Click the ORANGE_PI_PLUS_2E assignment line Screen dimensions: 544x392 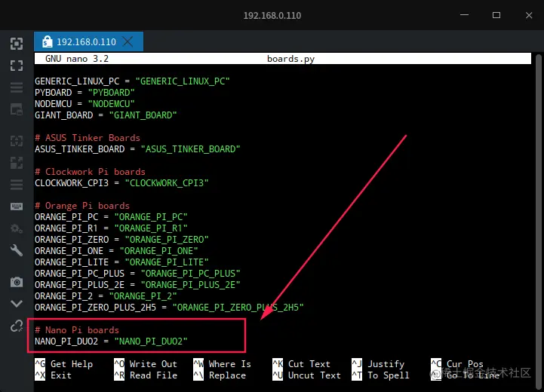pyautogui.click(x=137, y=284)
